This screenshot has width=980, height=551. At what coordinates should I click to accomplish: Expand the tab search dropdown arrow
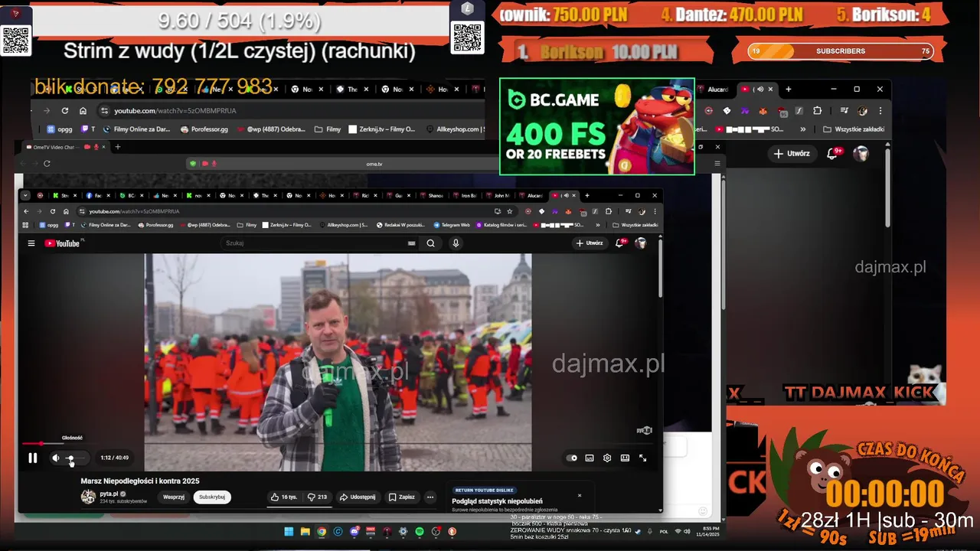click(x=25, y=195)
